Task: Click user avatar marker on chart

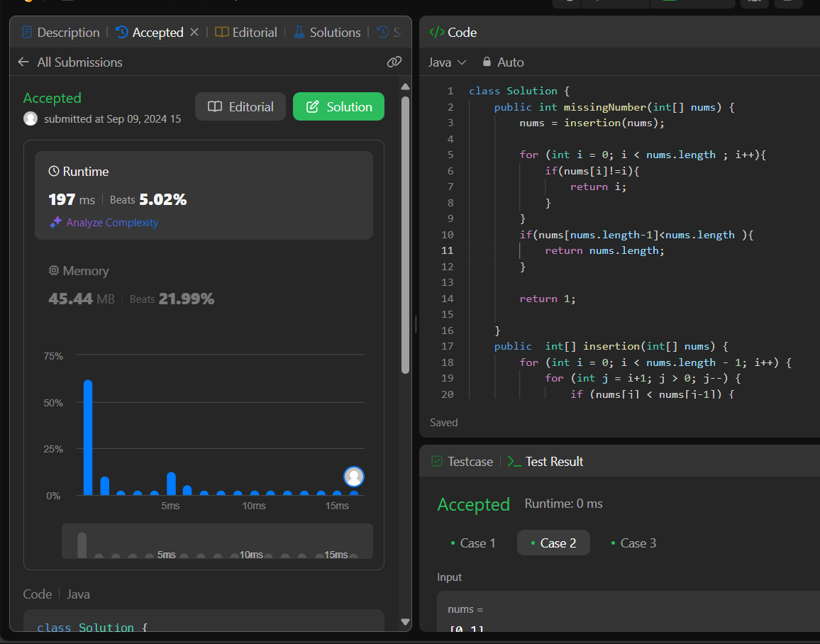Action: [x=354, y=477]
